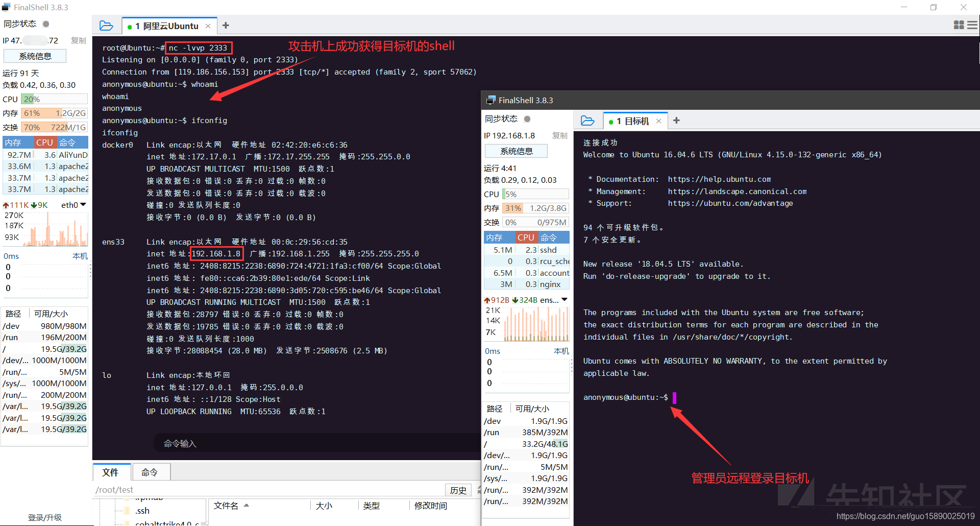Close the 目标机 tab
This screenshot has height=526, width=980.
[x=658, y=121]
